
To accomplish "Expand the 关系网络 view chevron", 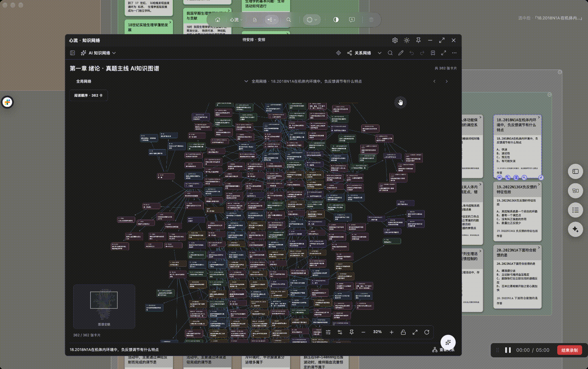I will [x=379, y=53].
